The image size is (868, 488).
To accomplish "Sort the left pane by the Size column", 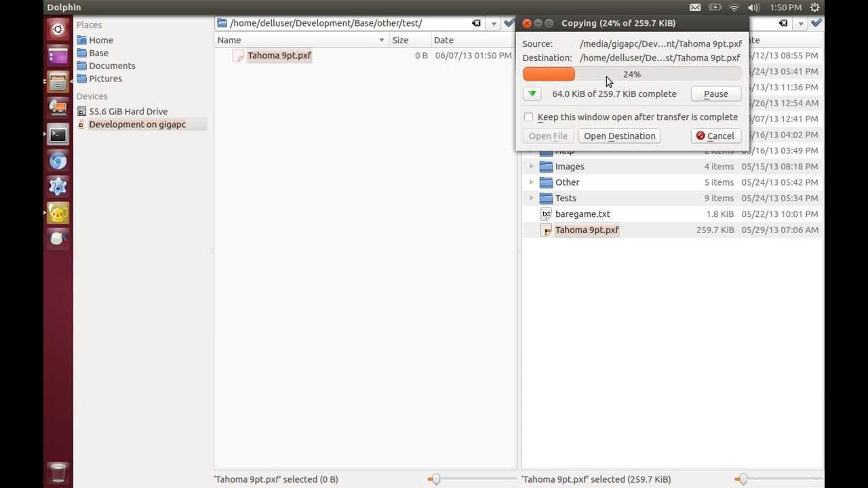I will click(410, 40).
